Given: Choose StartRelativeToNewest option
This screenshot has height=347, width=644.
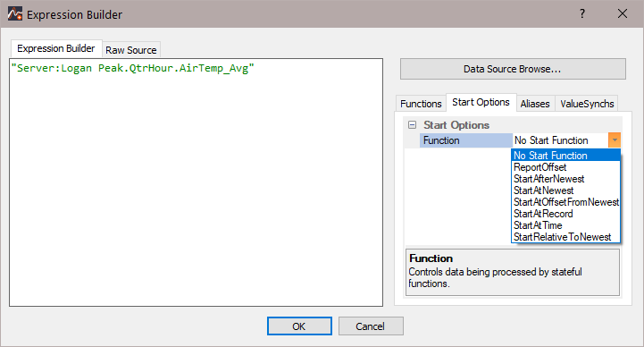Looking at the screenshot, I should coord(565,237).
